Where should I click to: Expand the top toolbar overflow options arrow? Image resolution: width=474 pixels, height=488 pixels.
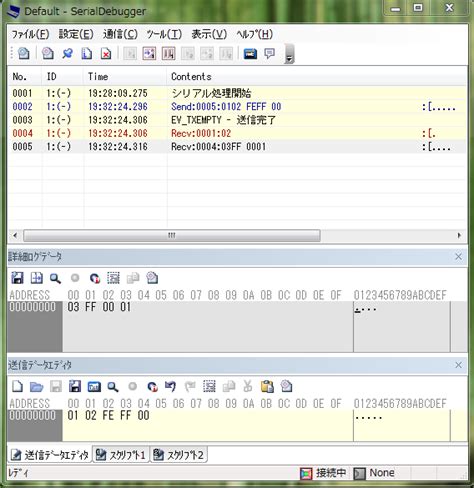pyautogui.click(x=289, y=54)
